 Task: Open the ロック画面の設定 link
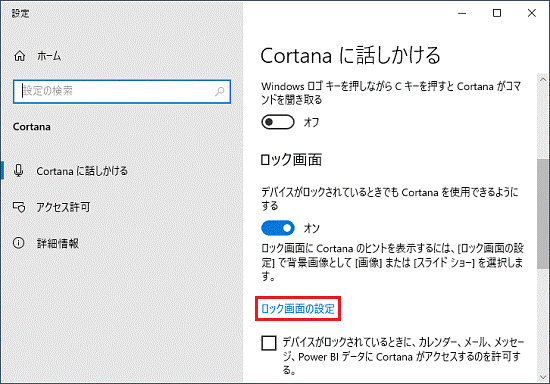pyautogui.click(x=298, y=309)
